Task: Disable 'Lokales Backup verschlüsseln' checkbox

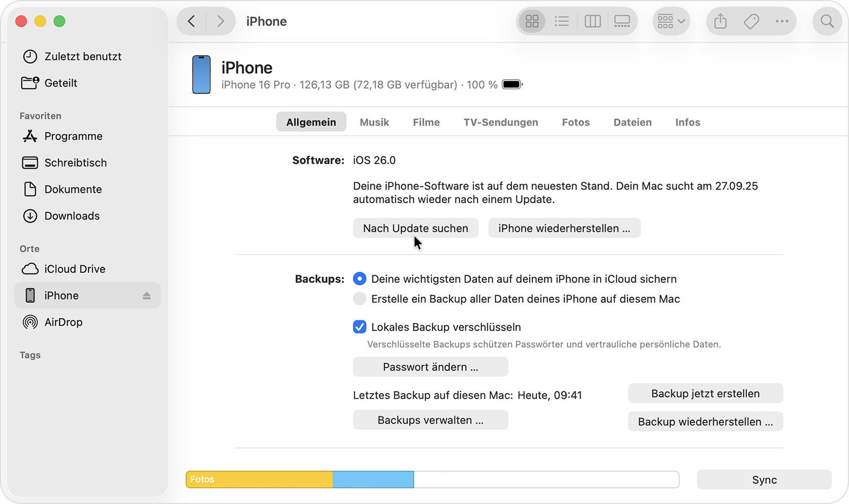Action: tap(360, 327)
